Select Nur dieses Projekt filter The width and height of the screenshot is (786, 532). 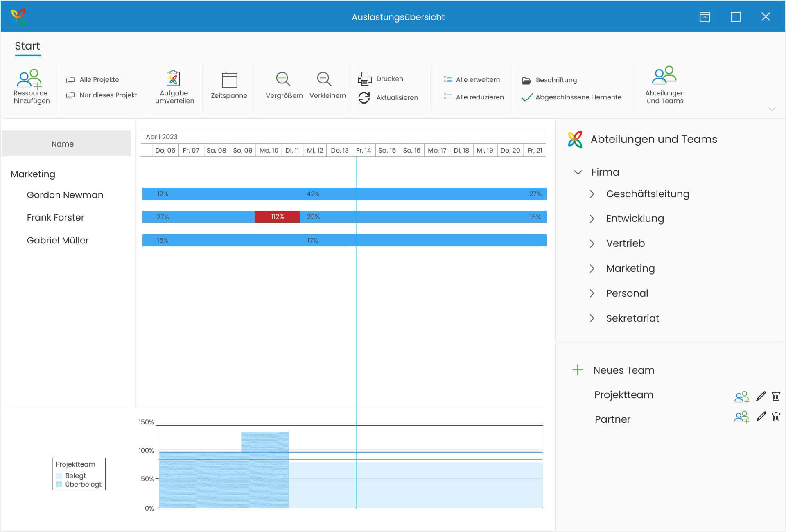tap(102, 95)
